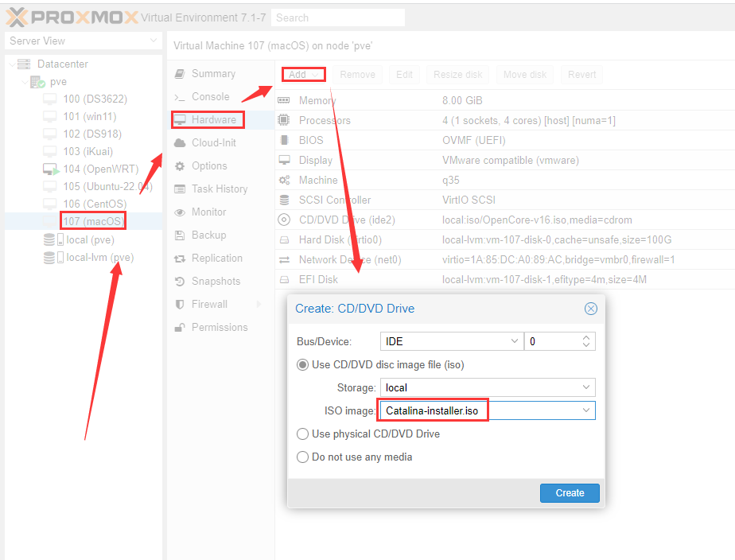The width and height of the screenshot is (735, 560).
Task: Open the Console tab
Action: coord(220,97)
